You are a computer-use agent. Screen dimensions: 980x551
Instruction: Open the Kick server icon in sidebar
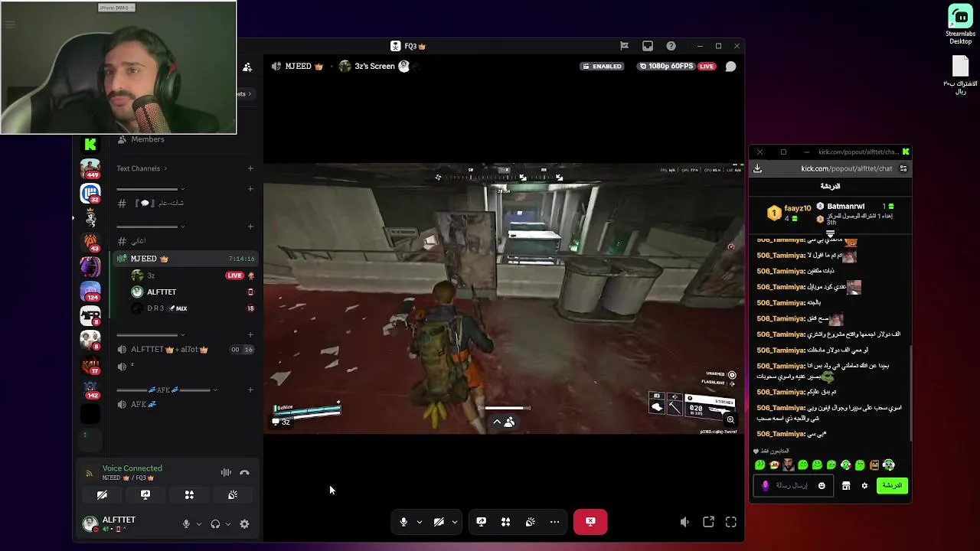tap(90, 144)
